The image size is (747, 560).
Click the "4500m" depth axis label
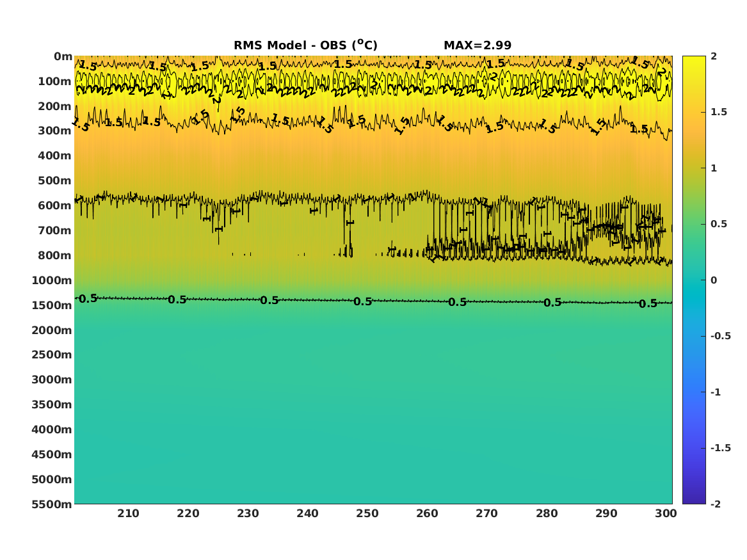click(52, 454)
